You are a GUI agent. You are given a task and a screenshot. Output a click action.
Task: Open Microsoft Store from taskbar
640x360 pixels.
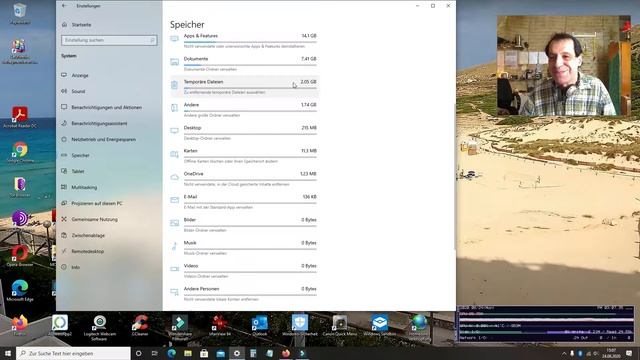(x=204, y=353)
